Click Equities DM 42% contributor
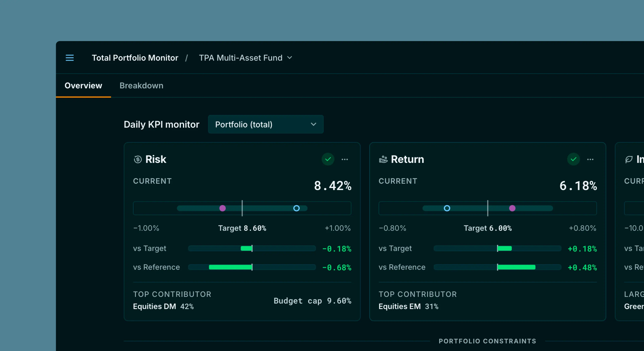This screenshot has width=644, height=351. pos(163,306)
